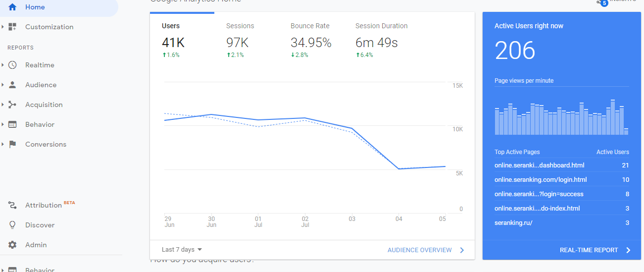Click the Home house icon

tap(12, 7)
